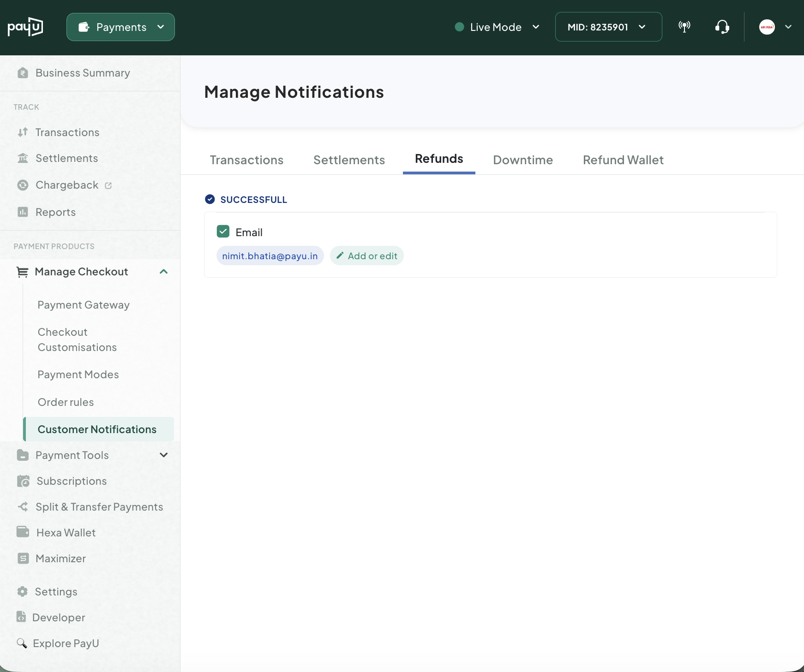
Task: Click the green Live Mode status dot
Action: [459, 27]
